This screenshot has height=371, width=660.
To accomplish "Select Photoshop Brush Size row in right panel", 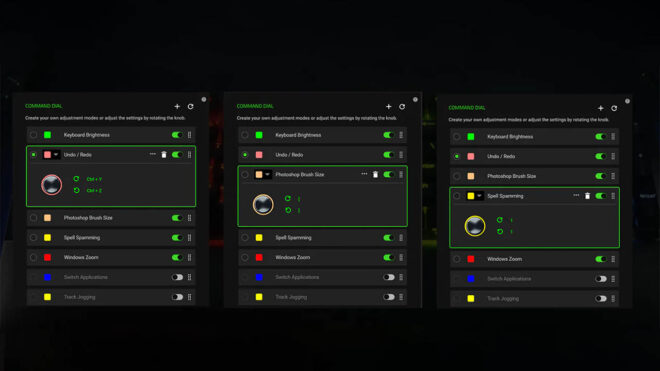I will 534,176.
